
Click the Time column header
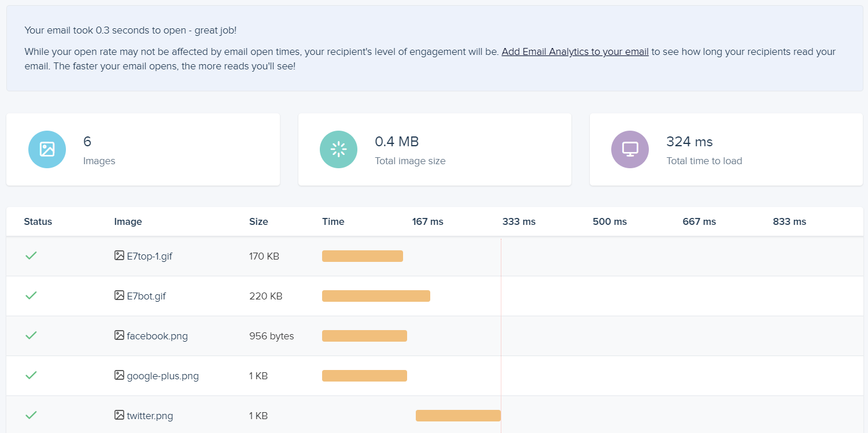coord(333,221)
